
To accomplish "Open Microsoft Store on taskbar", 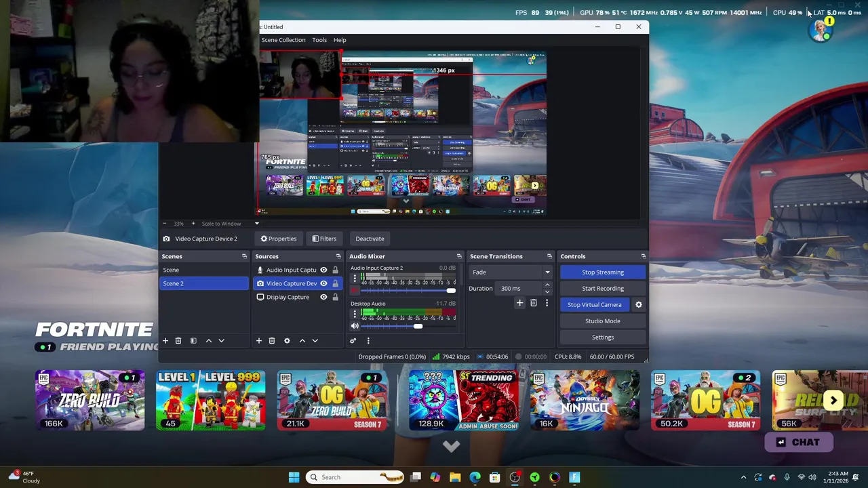I will (x=495, y=477).
